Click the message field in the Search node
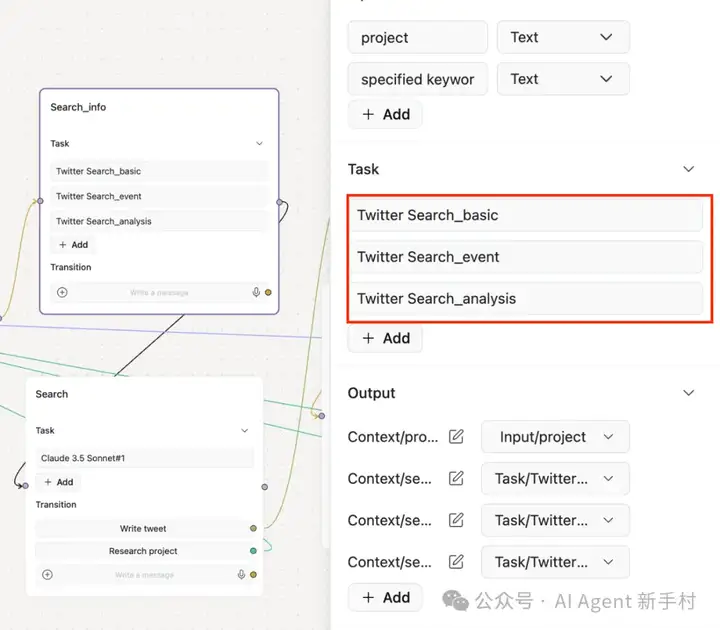Screen dimensions: 720x630 [x=144, y=575]
